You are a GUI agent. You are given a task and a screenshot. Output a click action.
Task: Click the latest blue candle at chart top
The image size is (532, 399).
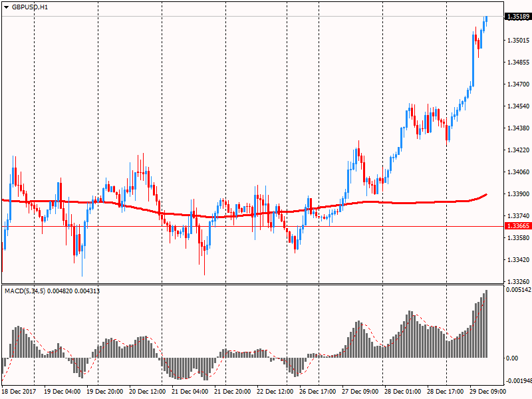pos(486,20)
